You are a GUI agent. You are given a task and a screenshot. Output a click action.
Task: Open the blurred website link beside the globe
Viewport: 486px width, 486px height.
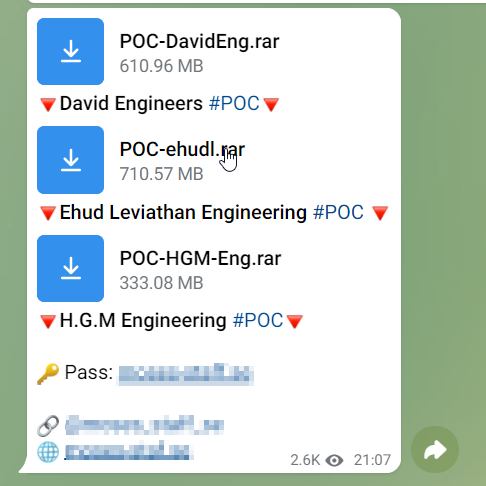pos(129,450)
